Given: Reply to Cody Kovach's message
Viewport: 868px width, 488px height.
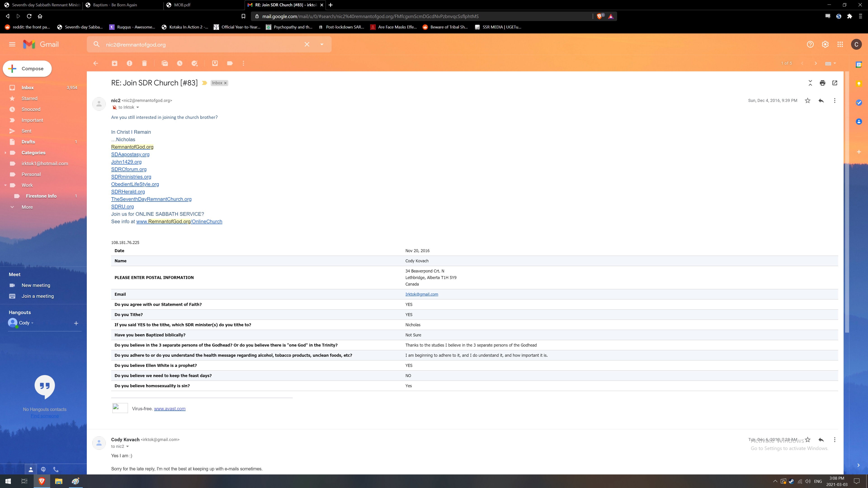Looking at the screenshot, I should point(821,440).
